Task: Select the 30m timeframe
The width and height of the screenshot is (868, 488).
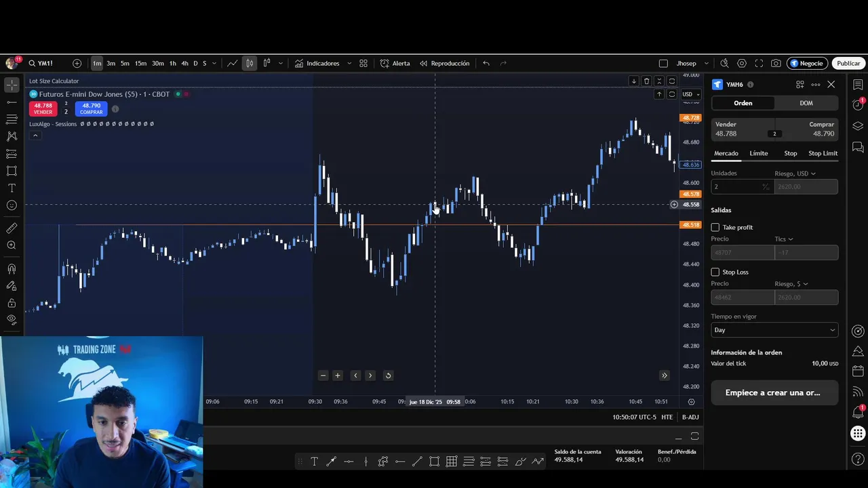Action: (157, 63)
